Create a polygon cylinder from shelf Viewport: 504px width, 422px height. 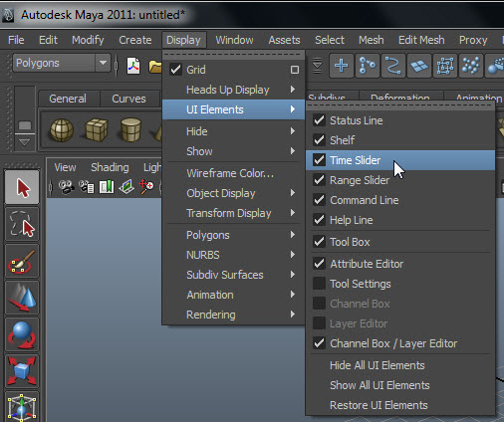(130, 129)
